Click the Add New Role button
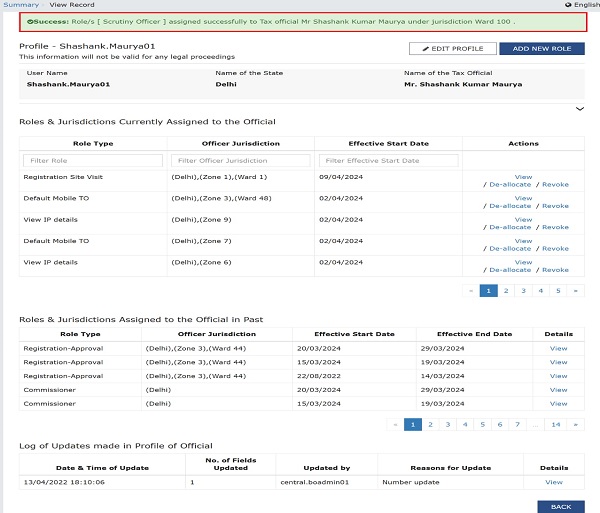The height and width of the screenshot is (513, 600). [542, 49]
